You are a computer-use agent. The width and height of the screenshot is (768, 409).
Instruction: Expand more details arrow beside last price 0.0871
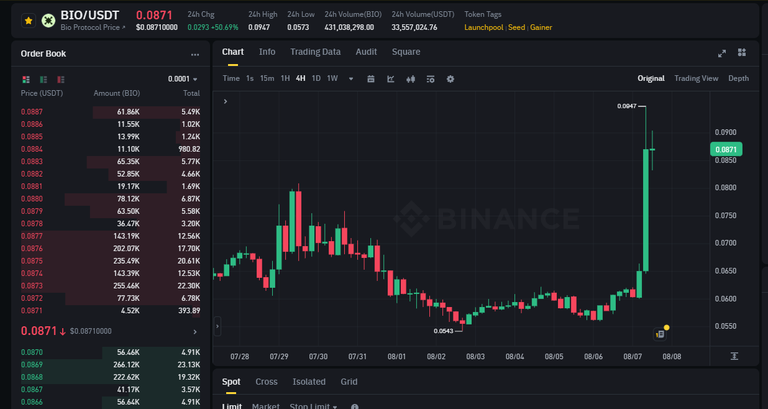[x=195, y=332]
